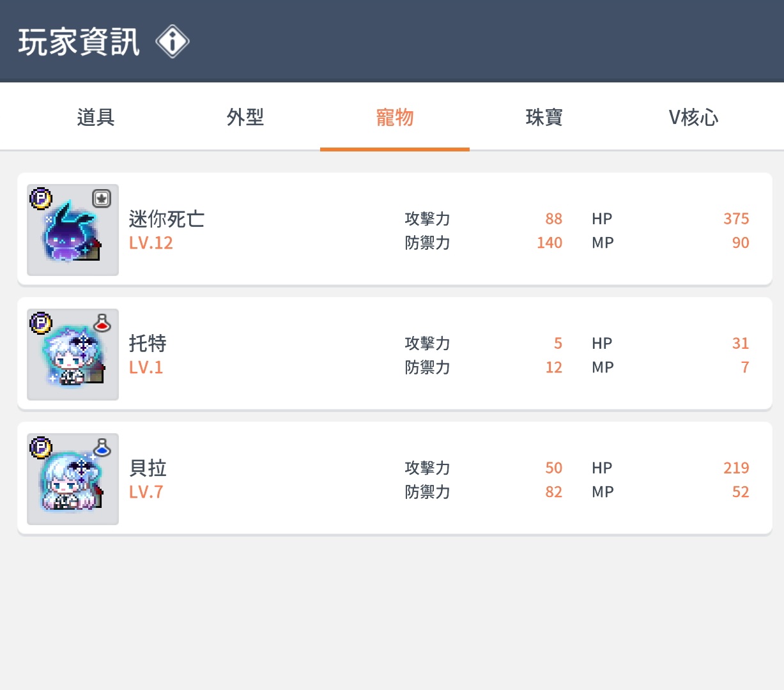This screenshot has height=690, width=784.
Task: Click the 貝拉 pet thumbnail
Action: point(73,479)
